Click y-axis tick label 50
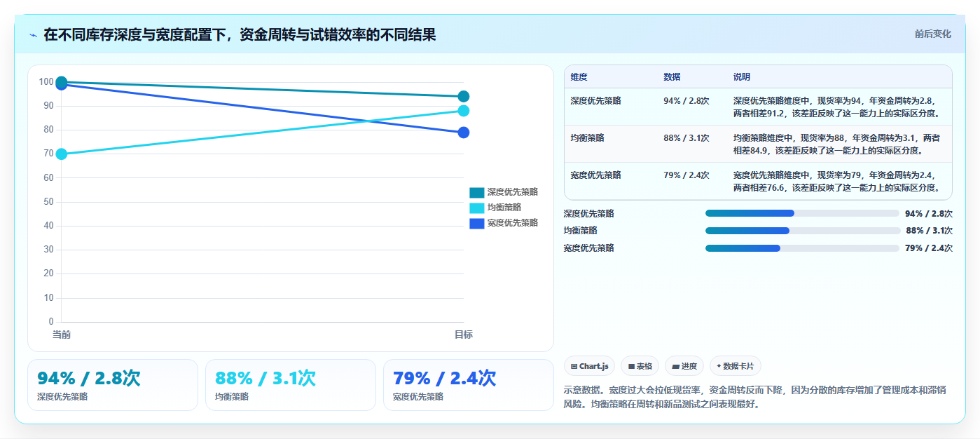This screenshot has width=980, height=439. [x=48, y=202]
